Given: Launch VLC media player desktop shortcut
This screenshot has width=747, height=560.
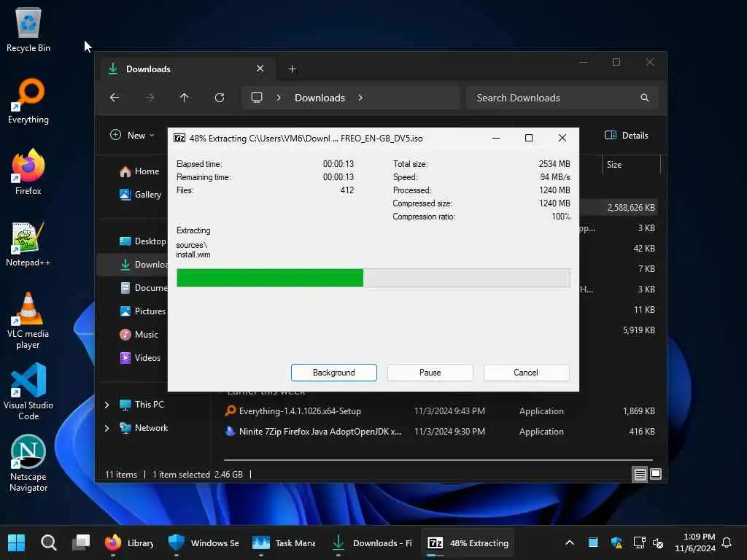Looking at the screenshot, I should click(x=28, y=321).
